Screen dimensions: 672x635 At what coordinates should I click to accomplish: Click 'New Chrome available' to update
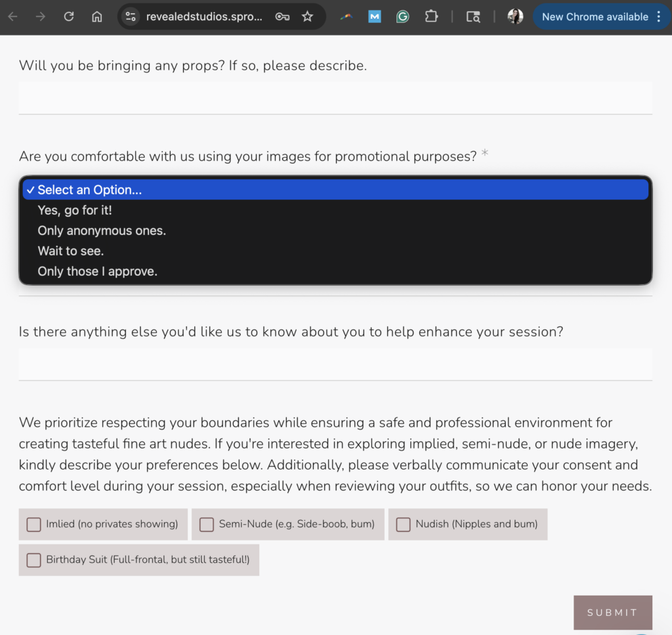pos(596,16)
